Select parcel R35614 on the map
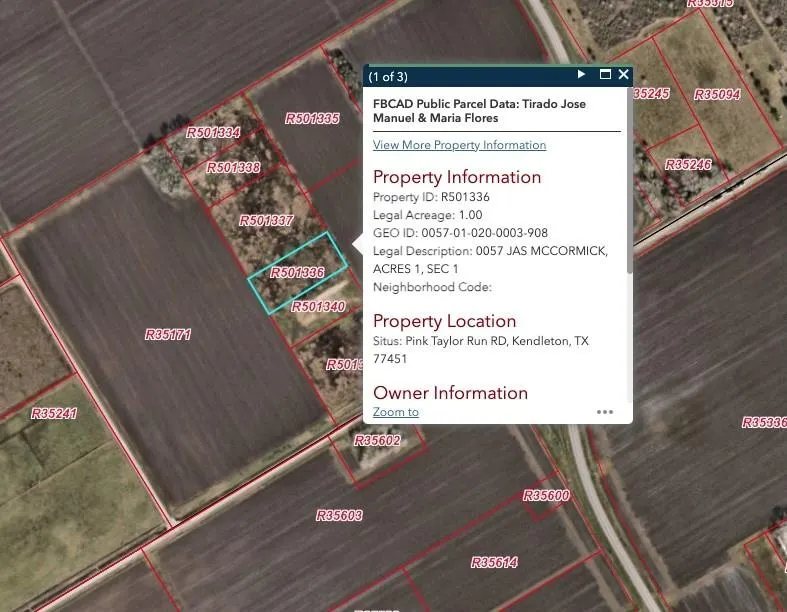787x612 pixels. [x=494, y=562]
